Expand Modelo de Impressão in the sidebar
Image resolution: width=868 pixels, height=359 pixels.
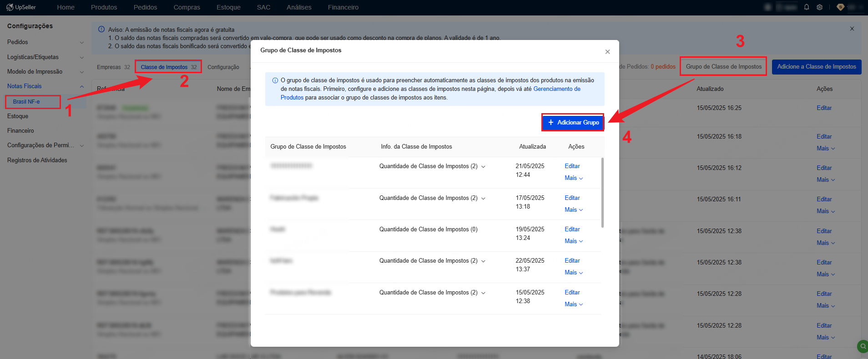[45, 72]
